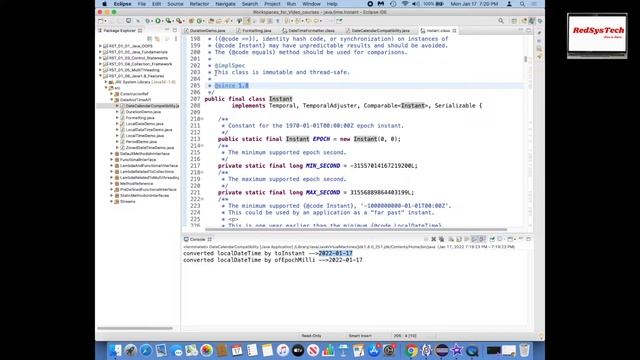This screenshot has height=360, width=640.
Task: Open the Navigate menu
Action: tap(225, 4)
